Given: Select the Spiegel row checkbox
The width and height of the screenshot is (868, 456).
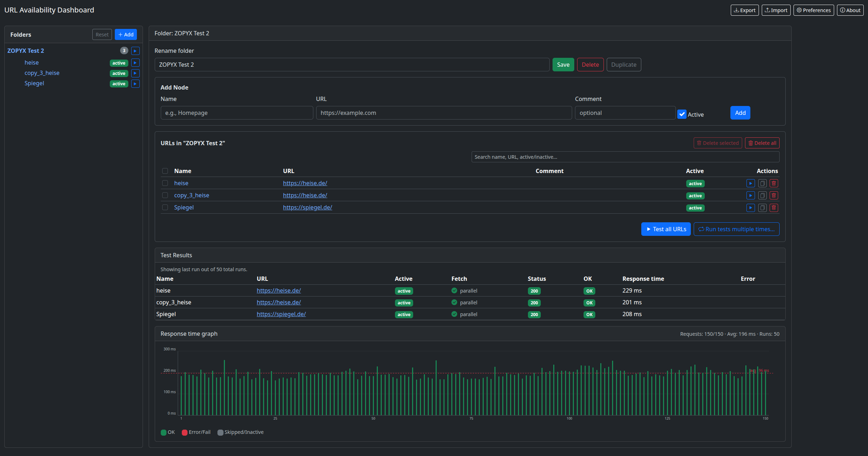Looking at the screenshot, I should click(165, 207).
